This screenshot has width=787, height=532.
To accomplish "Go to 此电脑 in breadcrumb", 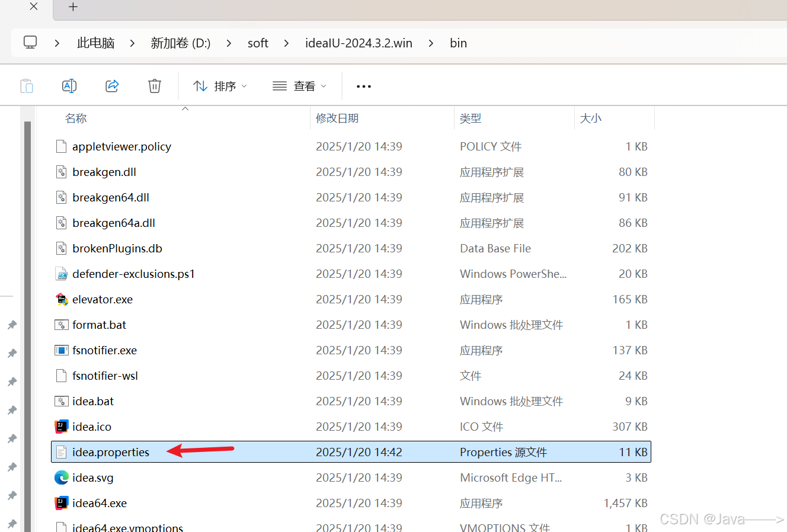I will [95, 43].
